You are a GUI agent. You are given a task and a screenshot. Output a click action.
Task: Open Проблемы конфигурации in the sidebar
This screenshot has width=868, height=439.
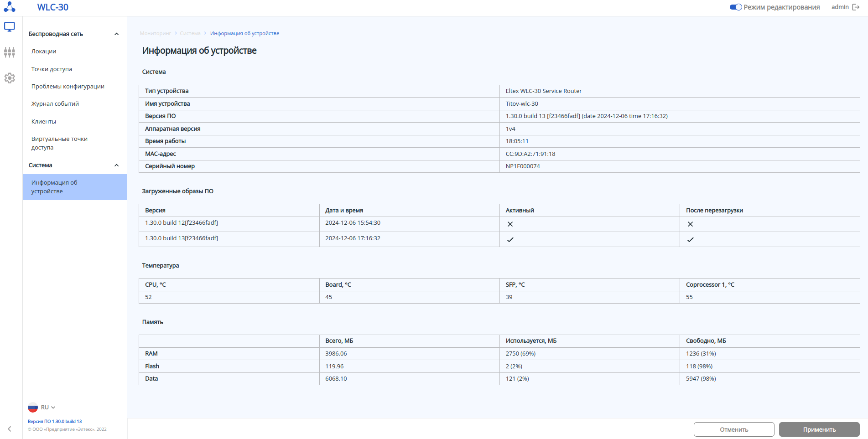(x=68, y=87)
